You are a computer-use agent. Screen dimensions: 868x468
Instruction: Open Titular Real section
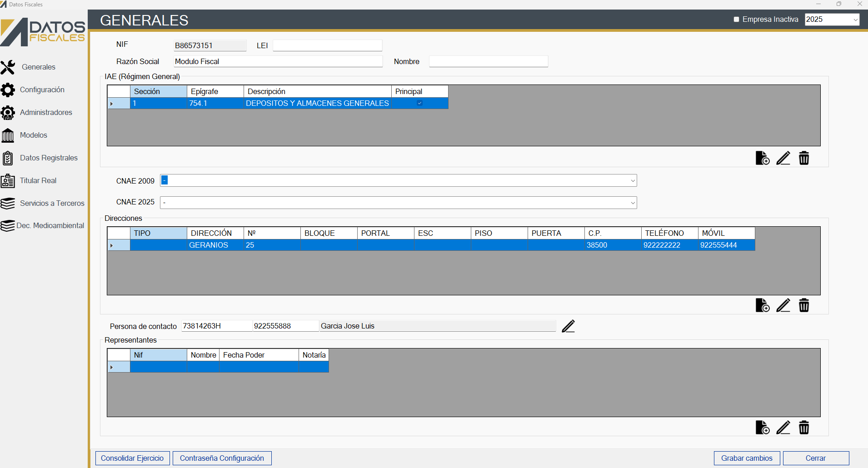coord(38,181)
